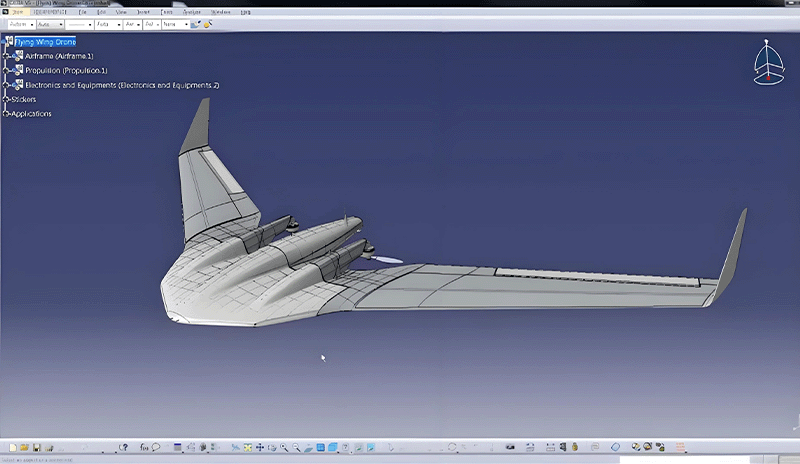Open the File menu
The image size is (800, 464).
tap(82, 12)
